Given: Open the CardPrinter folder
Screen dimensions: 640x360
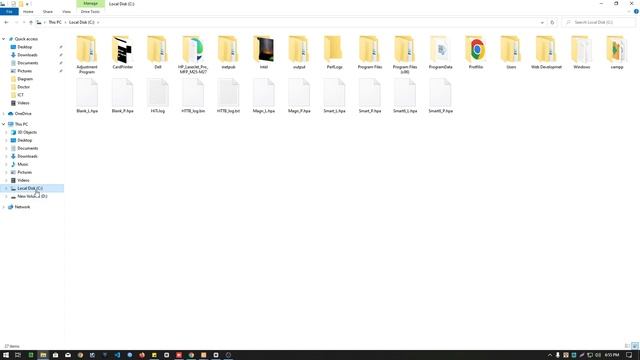Looking at the screenshot, I should [x=122, y=52].
